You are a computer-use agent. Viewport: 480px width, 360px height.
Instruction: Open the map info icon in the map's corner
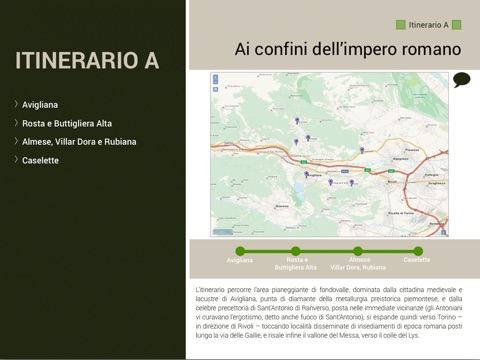click(443, 232)
